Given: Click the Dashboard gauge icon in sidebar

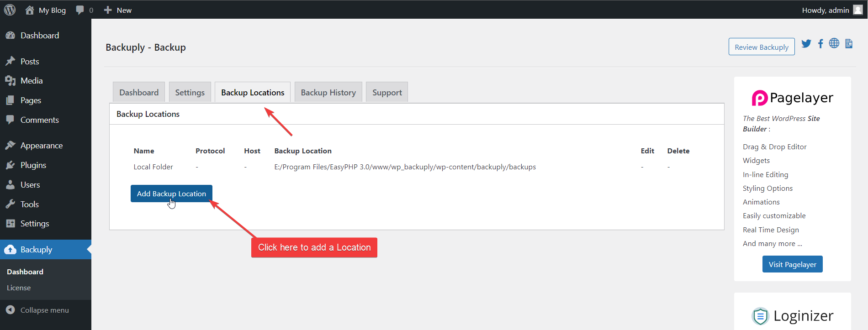Looking at the screenshot, I should (10, 35).
